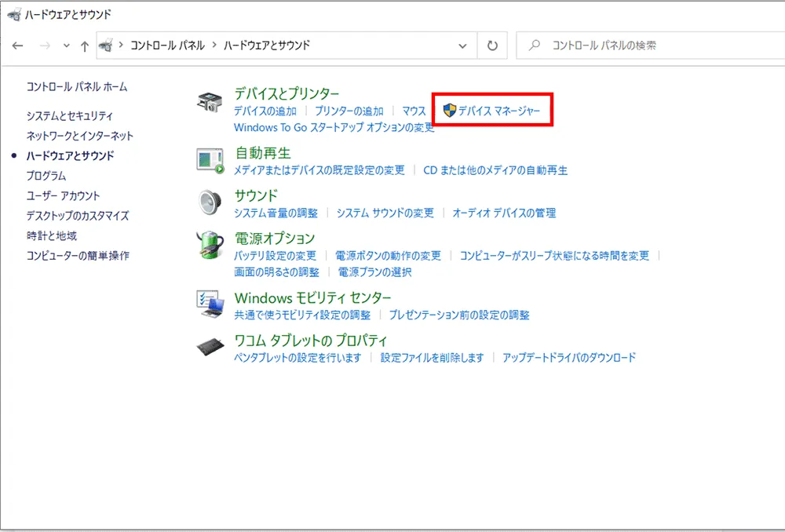
Task: Open the サウンド heading
Action: 256,195
